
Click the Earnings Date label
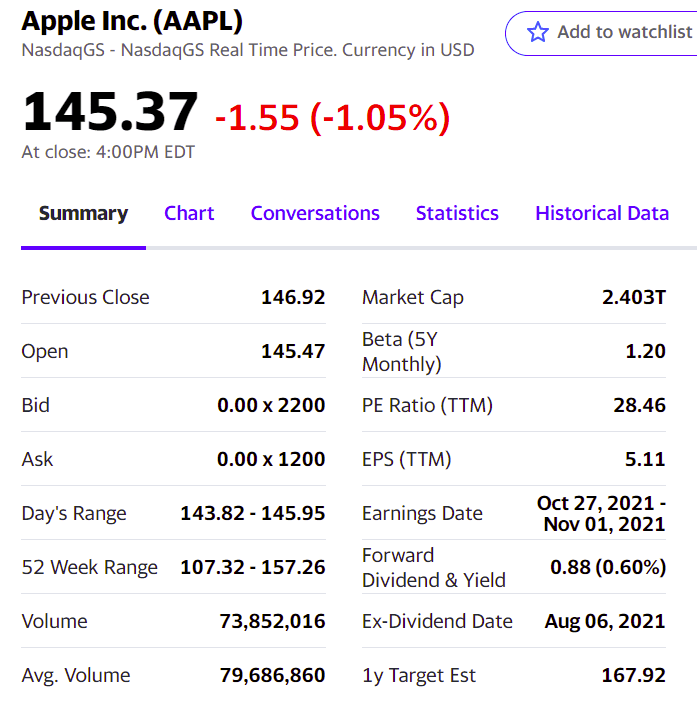pos(422,514)
